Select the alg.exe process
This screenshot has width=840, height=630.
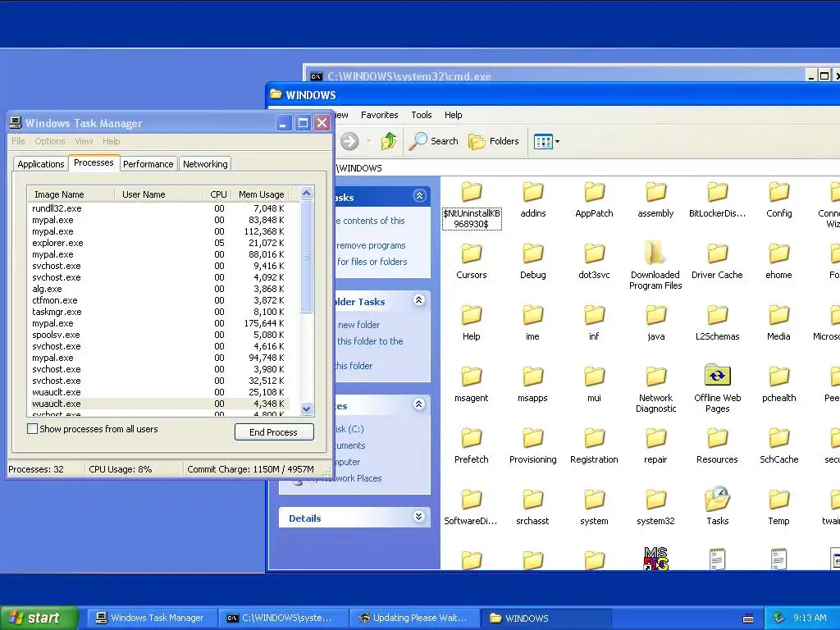tap(158, 289)
